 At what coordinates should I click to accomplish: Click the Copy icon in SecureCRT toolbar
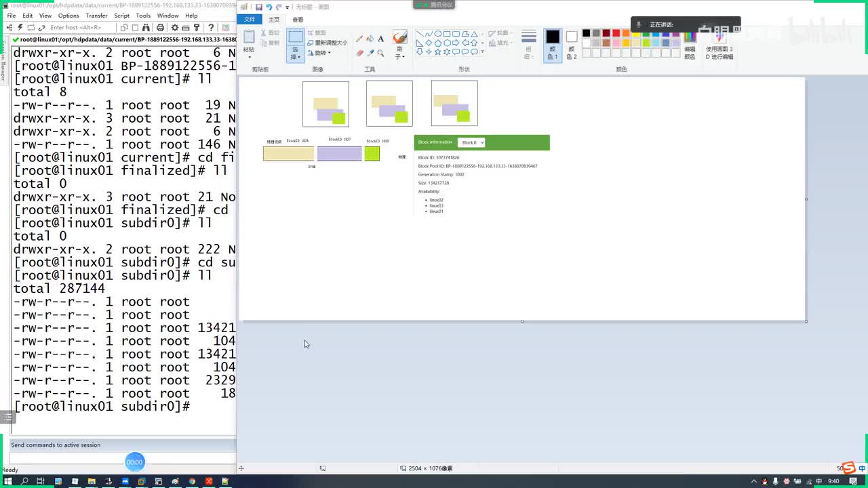pyautogui.click(x=124, y=28)
